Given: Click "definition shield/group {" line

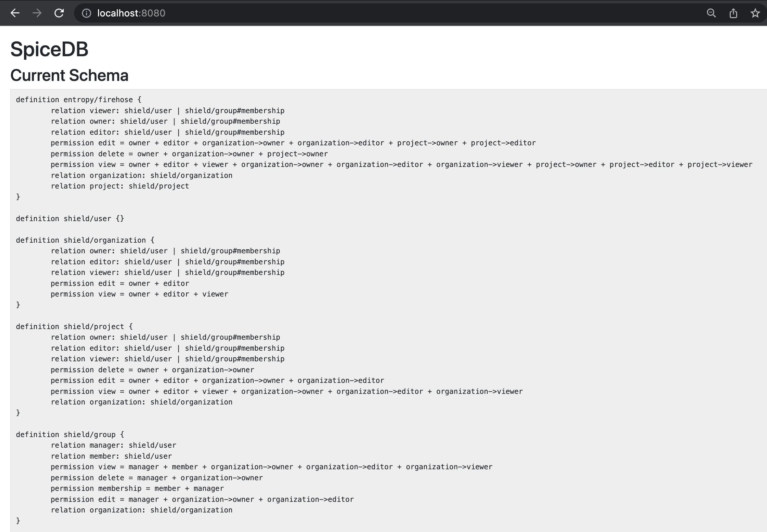Looking at the screenshot, I should (70, 435).
